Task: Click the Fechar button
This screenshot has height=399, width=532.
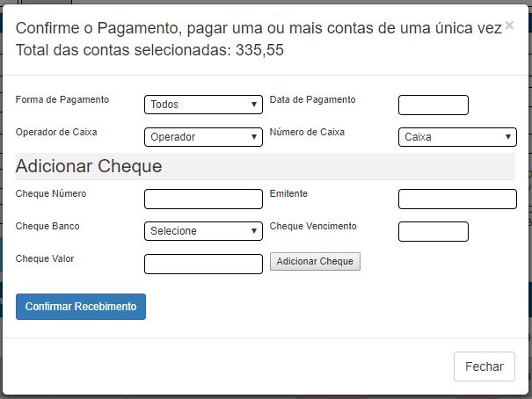Action: coord(484,366)
